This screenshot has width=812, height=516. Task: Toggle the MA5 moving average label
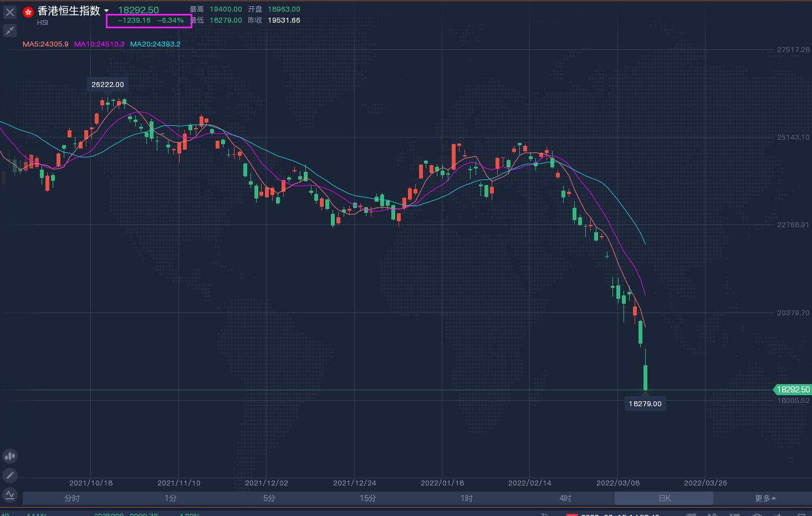(x=45, y=44)
